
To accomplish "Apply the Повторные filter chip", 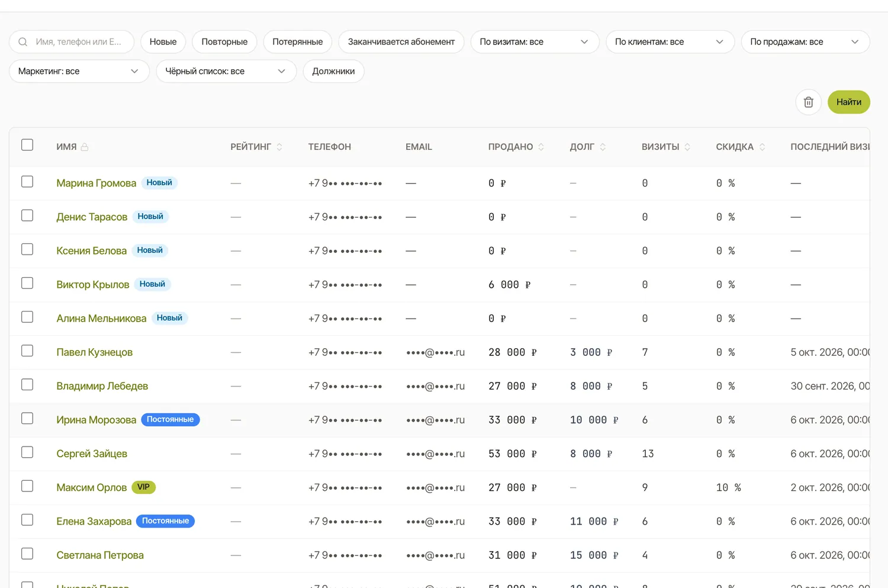I will click(x=224, y=42).
